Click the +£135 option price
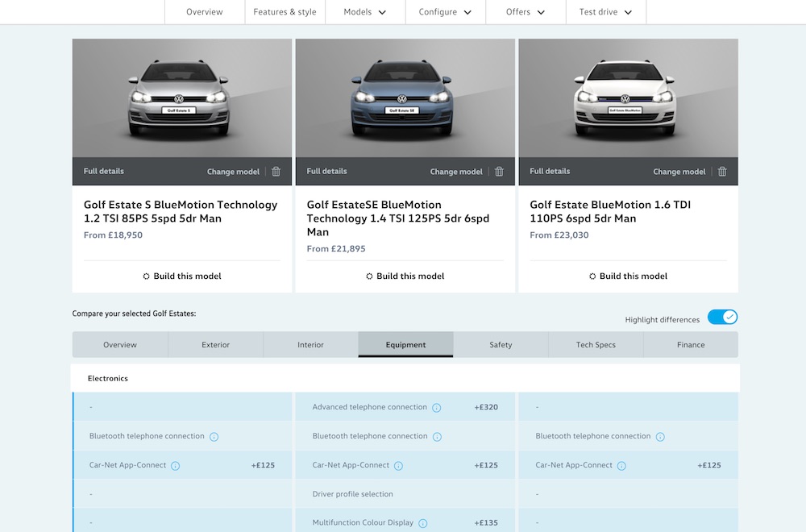 pos(486,523)
